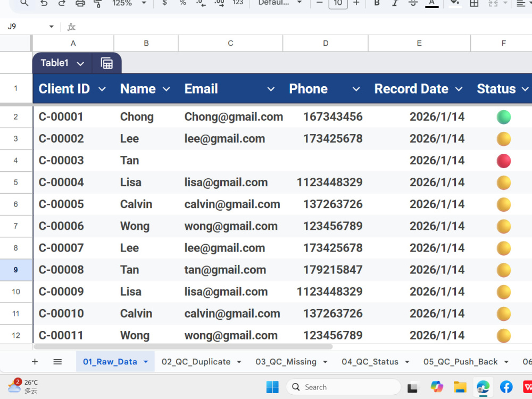The width and height of the screenshot is (532, 399).
Task: Launch Copilot from the taskbar
Action: [x=437, y=387]
